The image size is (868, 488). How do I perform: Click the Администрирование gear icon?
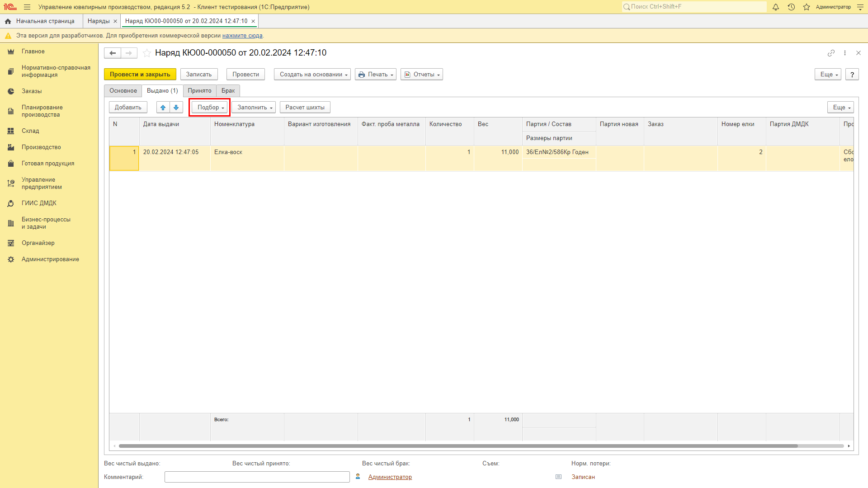click(11, 259)
